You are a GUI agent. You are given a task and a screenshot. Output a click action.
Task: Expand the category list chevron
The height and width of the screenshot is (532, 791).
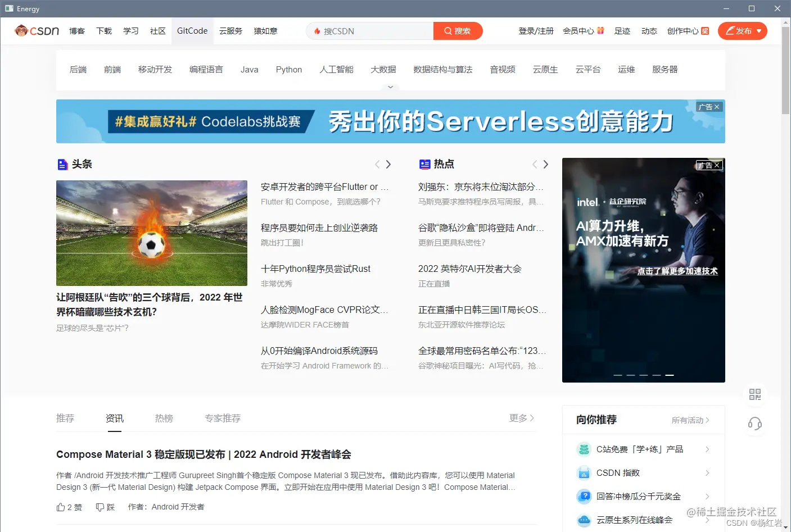(390, 87)
